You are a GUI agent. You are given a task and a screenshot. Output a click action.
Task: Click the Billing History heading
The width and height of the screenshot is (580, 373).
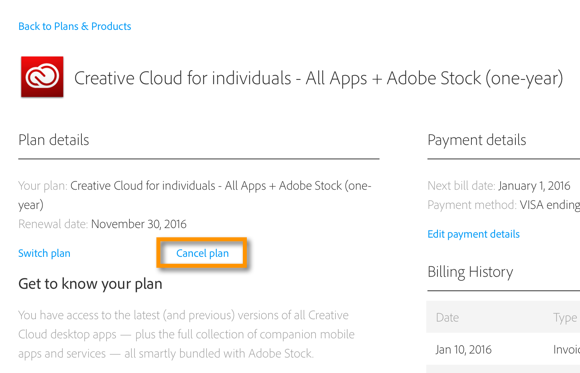(x=470, y=272)
